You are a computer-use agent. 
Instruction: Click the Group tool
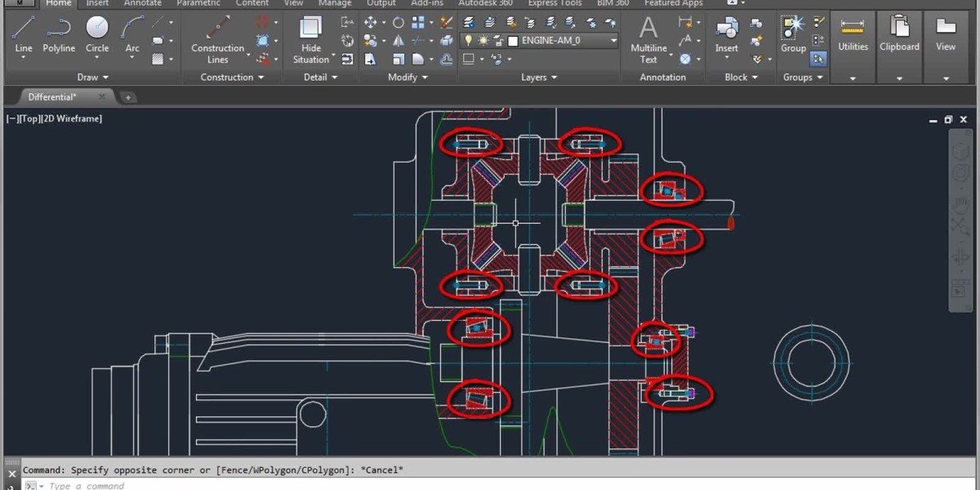793,35
